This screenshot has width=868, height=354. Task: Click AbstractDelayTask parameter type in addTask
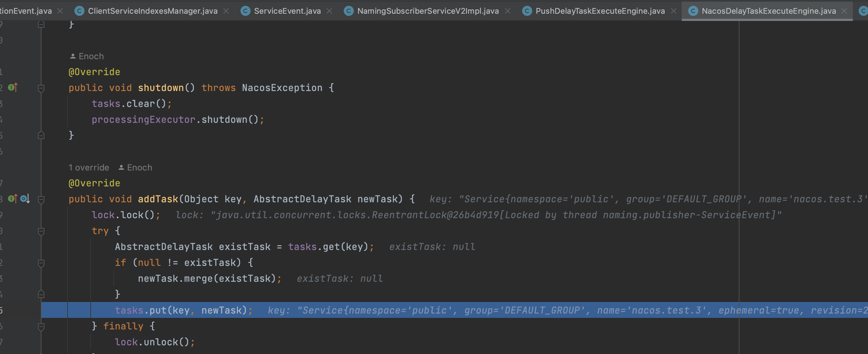(x=302, y=199)
